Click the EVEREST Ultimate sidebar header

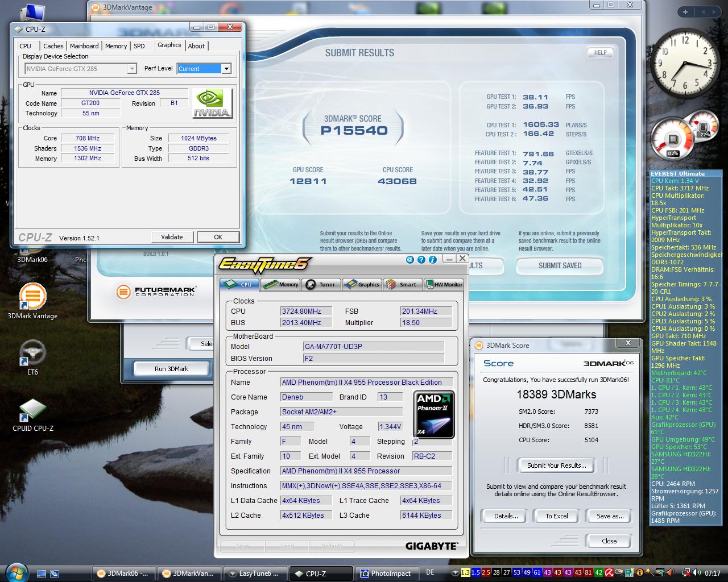point(685,173)
